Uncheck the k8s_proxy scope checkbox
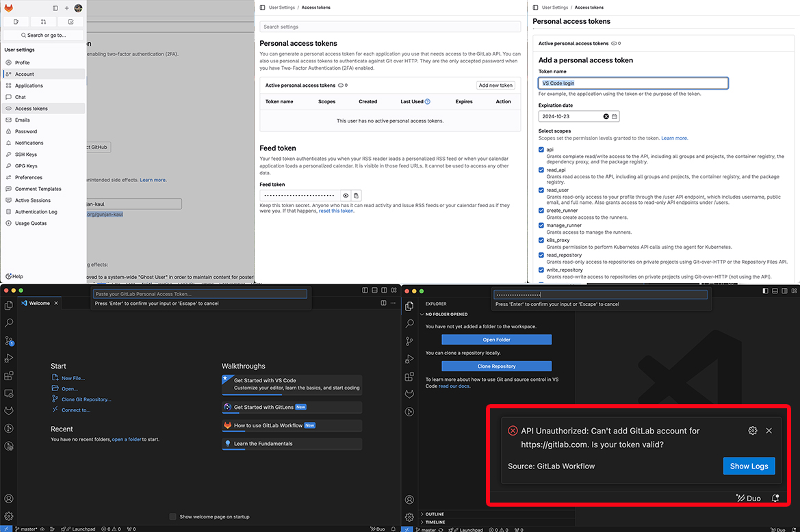 coord(541,240)
